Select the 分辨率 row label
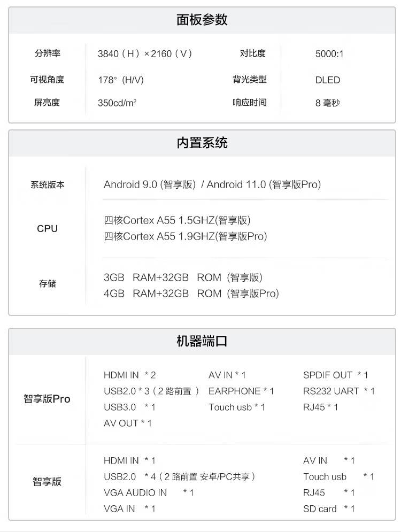The height and width of the screenshot is (532, 401). [x=47, y=53]
